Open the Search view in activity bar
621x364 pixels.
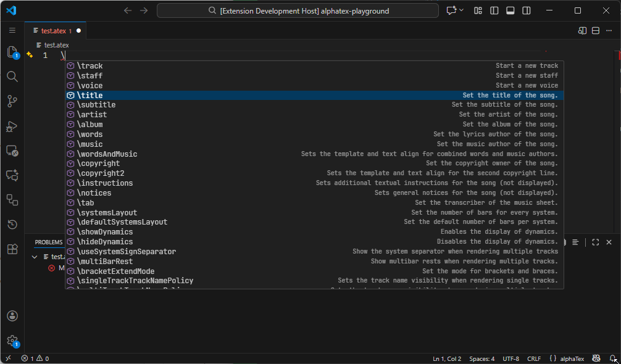coord(12,77)
